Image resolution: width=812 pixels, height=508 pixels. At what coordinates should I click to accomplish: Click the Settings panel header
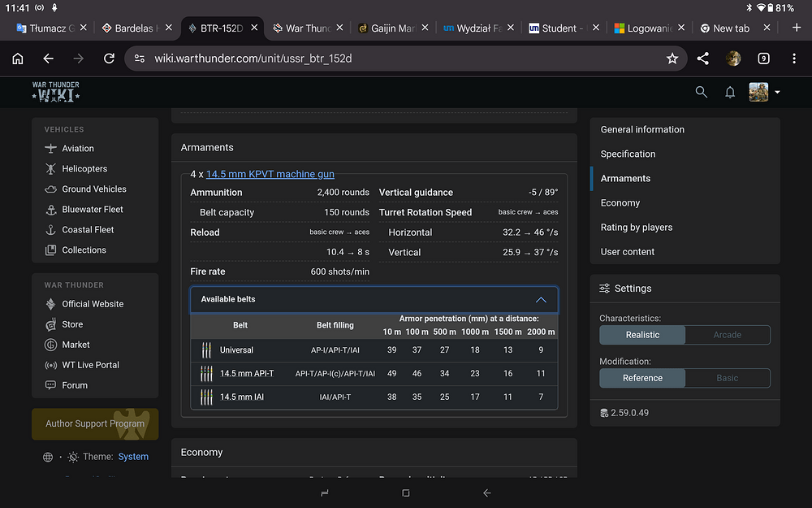point(685,289)
